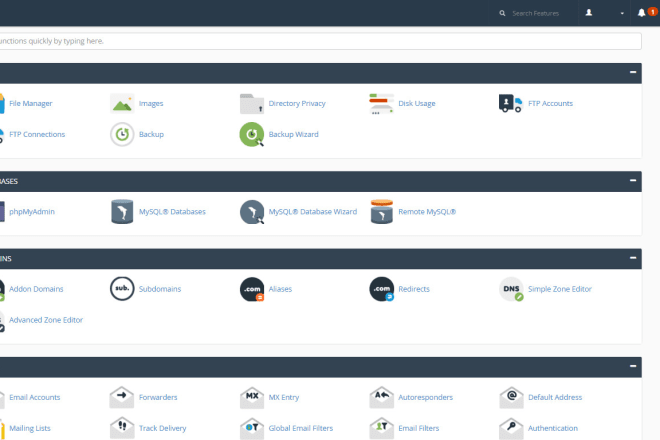Collapse the Domains section
The width and height of the screenshot is (660, 440).
coord(633,258)
